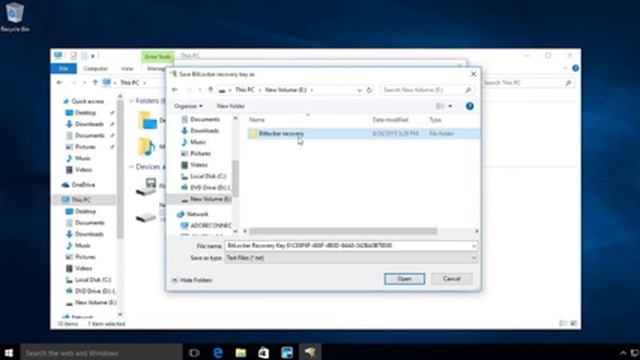Select New Volume (E:) in the dialog pane
The width and height of the screenshot is (640, 360).
tap(210, 199)
